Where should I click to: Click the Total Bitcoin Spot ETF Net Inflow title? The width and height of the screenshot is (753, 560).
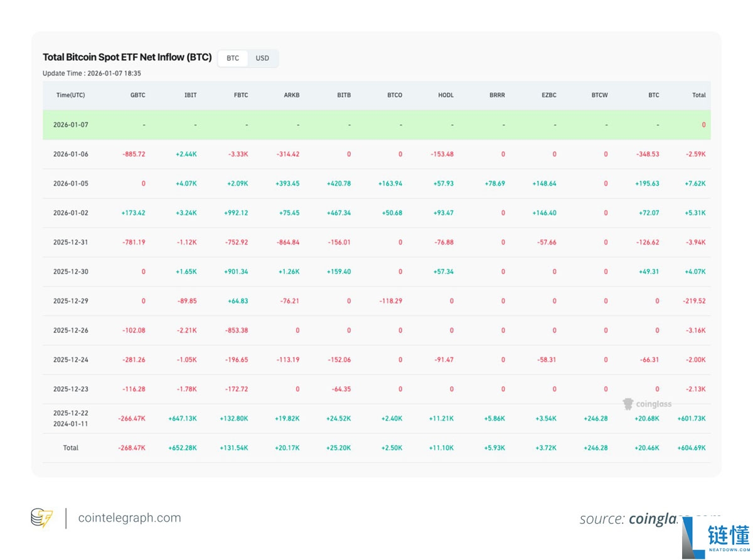click(127, 57)
